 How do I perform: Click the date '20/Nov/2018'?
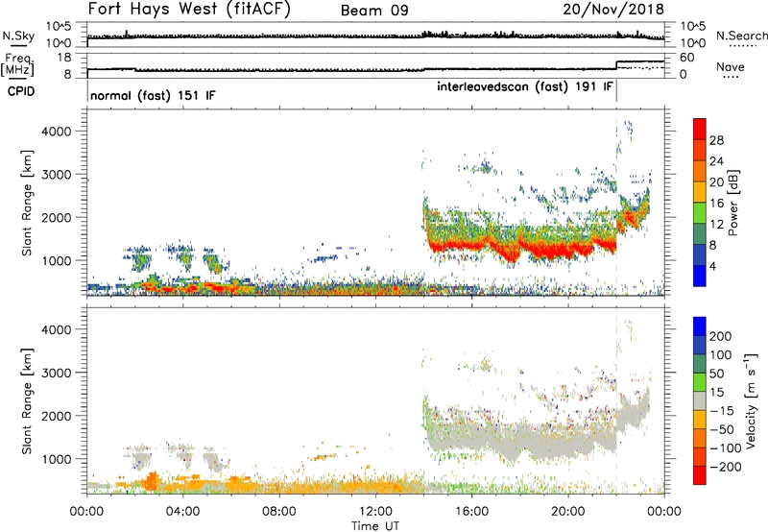click(613, 10)
